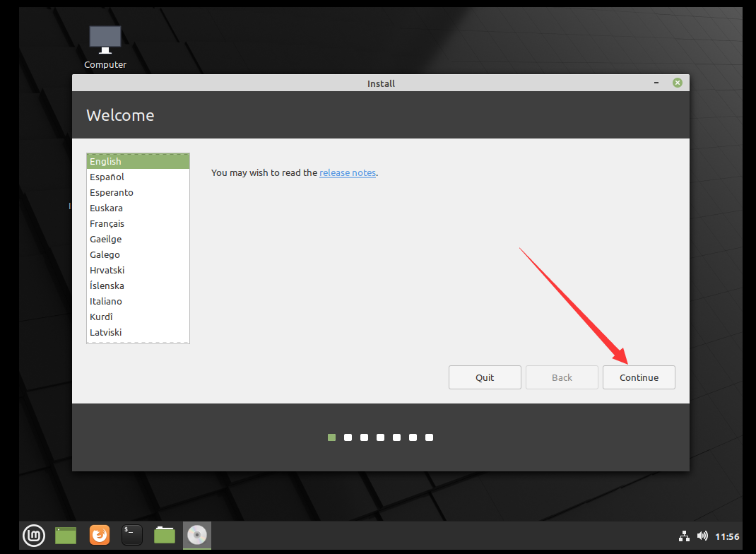Screen dimensions: 756x554
Task: Click the Quit button
Action: 485,377
